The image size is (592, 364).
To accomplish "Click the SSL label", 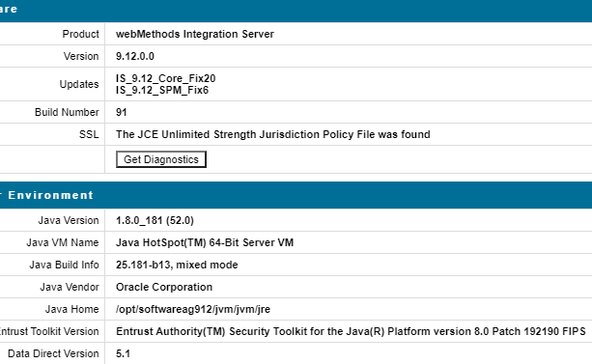I will (89, 134).
